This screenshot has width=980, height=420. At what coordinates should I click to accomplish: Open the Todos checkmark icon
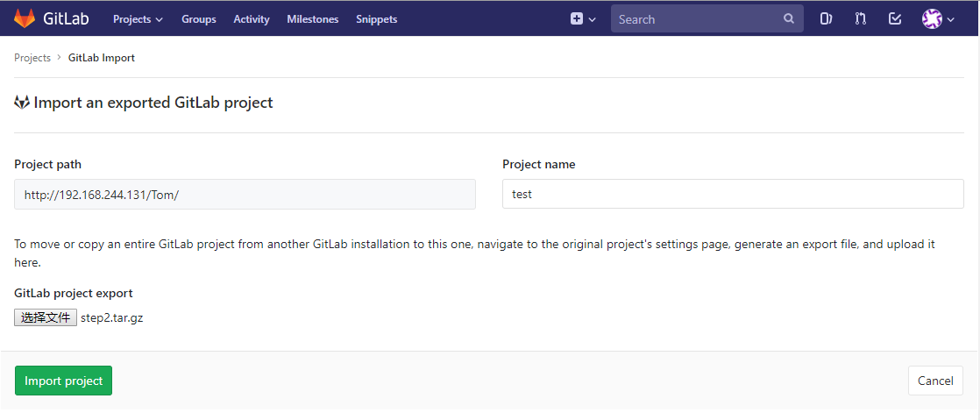coord(895,18)
